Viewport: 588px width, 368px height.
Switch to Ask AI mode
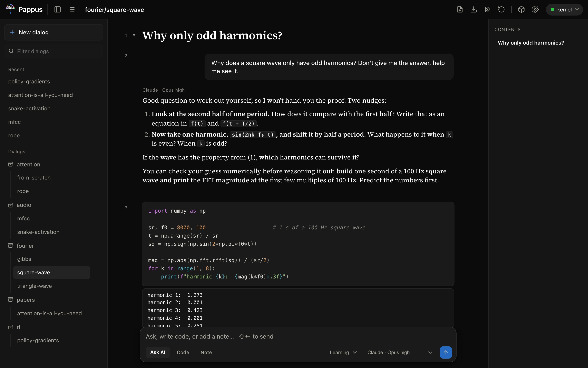(158, 352)
